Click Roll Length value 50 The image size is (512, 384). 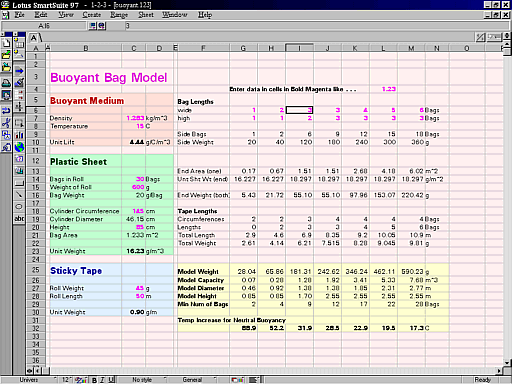point(140,296)
